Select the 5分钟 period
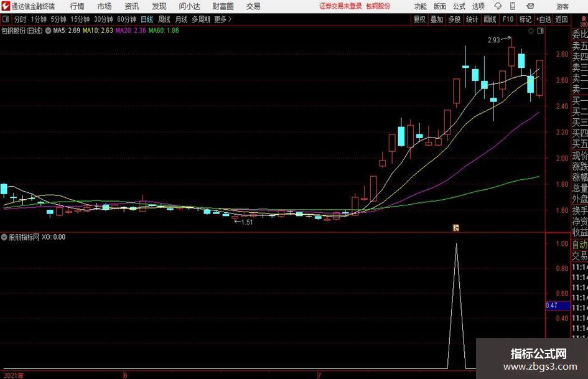The width and height of the screenshot is (588, 379). pos(58,19)
